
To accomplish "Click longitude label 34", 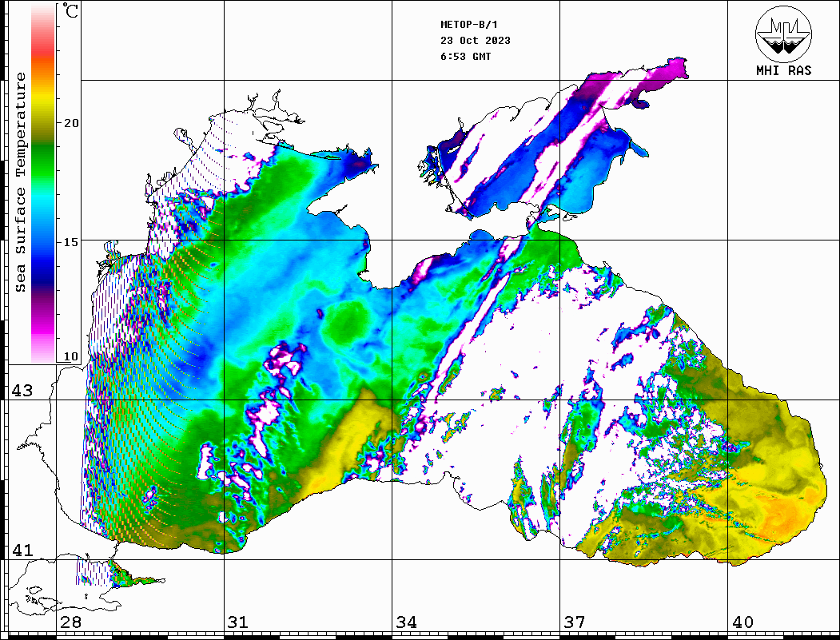I will point(407,622).
